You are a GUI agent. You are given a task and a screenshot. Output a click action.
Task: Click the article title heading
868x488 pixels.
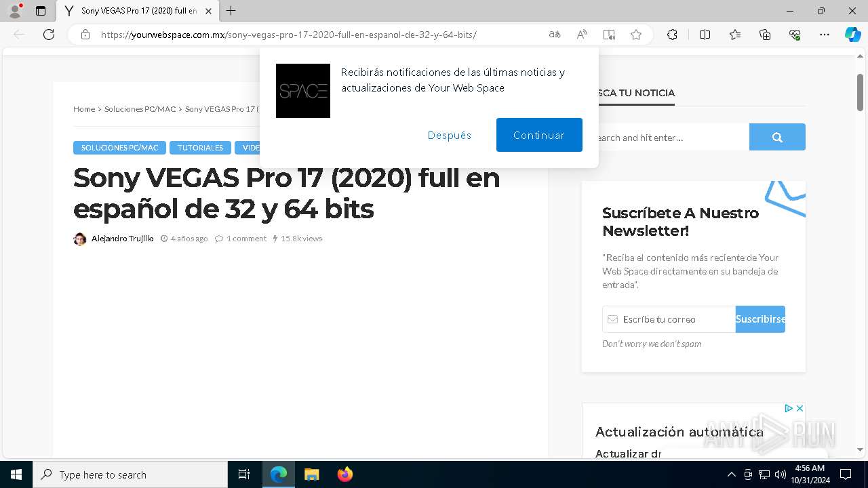[286, 193]
